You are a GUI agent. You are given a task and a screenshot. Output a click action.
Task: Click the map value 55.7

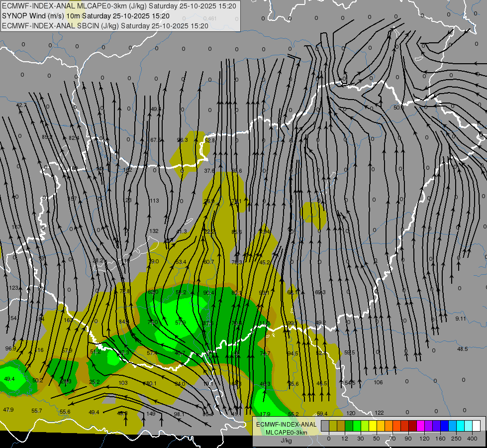tap(37, 411)
